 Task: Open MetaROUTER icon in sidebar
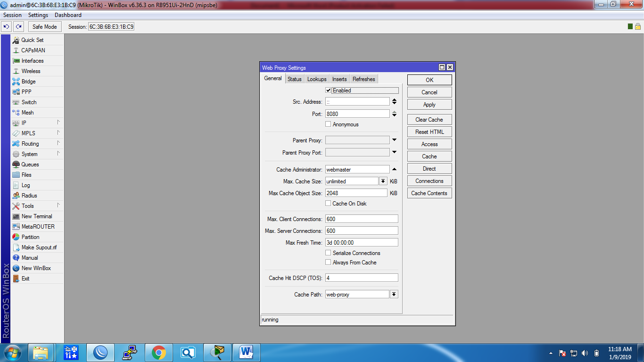coord(16,227)
